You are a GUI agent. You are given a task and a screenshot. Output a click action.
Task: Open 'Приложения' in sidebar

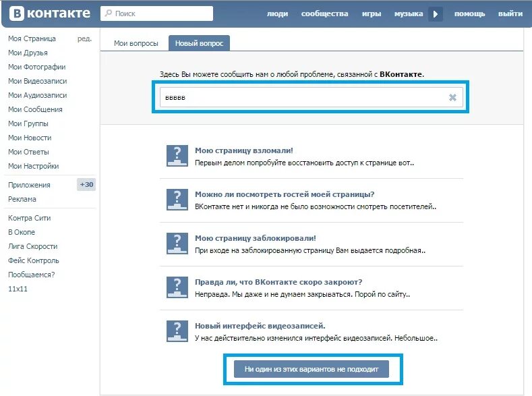pos(29,185)
